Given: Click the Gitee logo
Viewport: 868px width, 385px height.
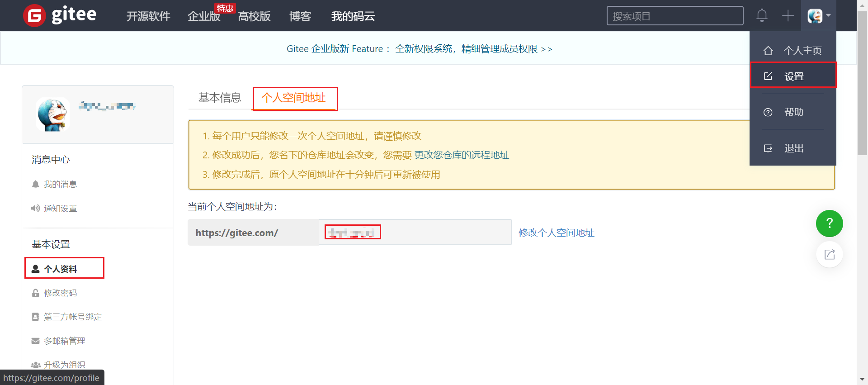Looking at the screenshot, I should (60, 15).
